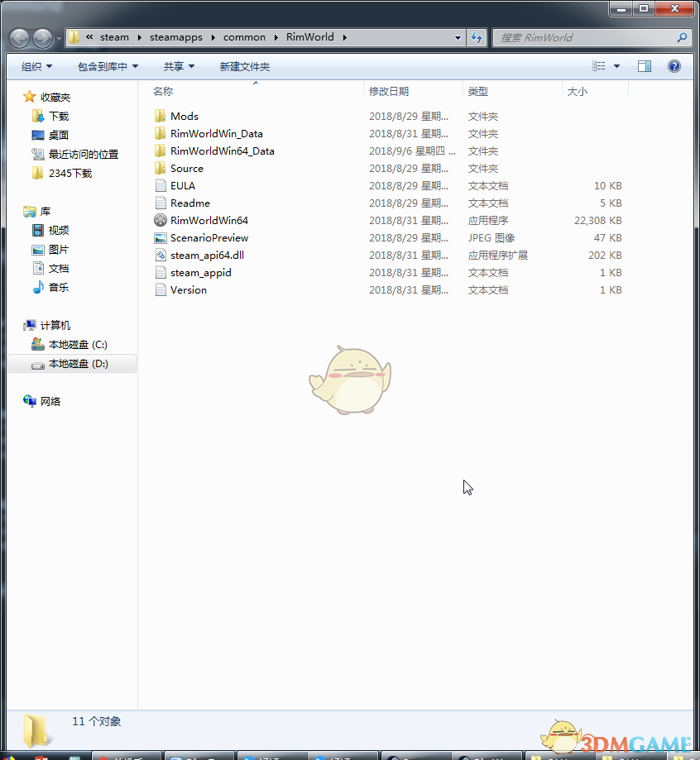Select 'steam' in the address breadcrumb

[x=114, y=37]
